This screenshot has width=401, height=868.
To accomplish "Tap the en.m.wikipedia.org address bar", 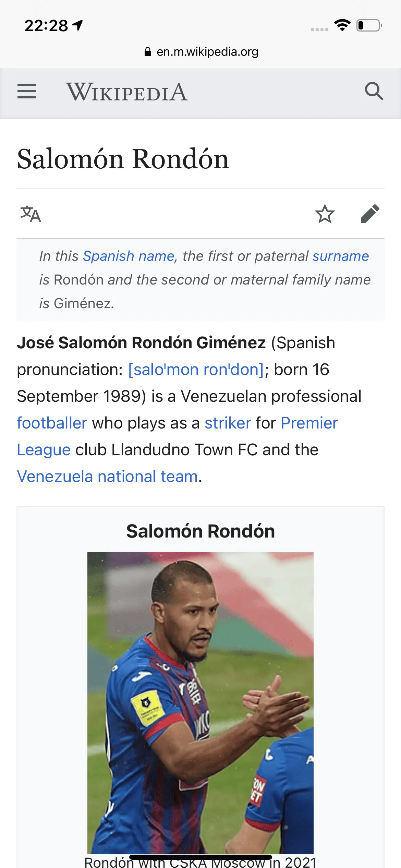I will coord(207,52).
